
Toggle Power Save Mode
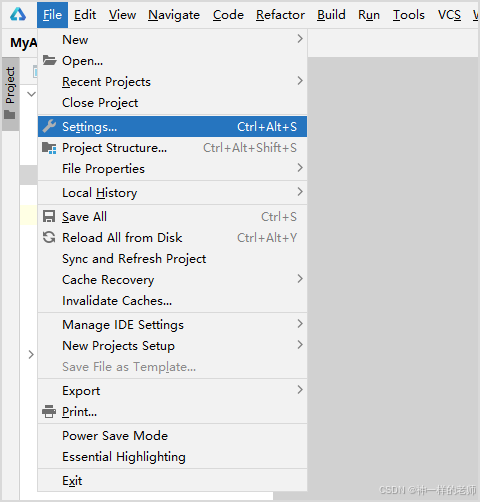click(172, 436)
